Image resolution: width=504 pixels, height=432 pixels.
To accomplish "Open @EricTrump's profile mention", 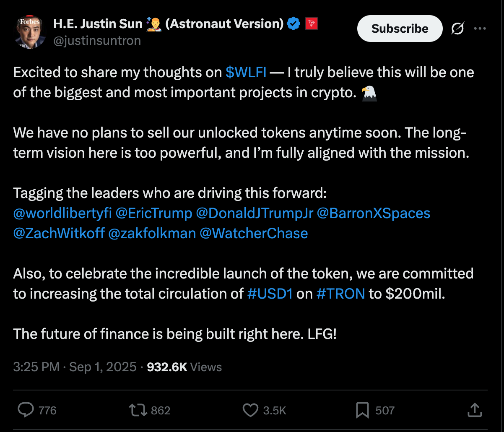I will tap(154, 213).
